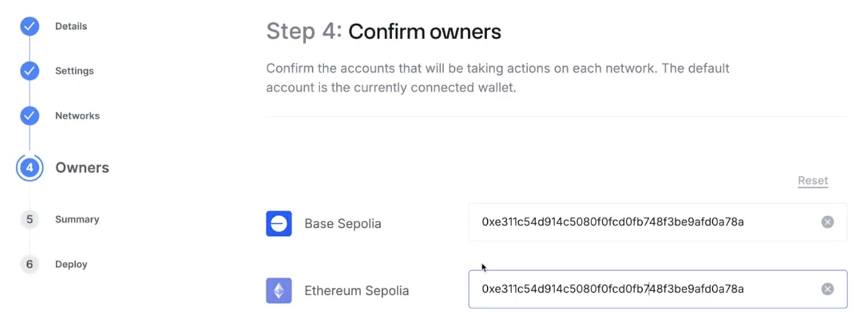Click the Deploy step 6 circle icon
Image resolution: width=868 pixels, height=327 pixels.
29,264
